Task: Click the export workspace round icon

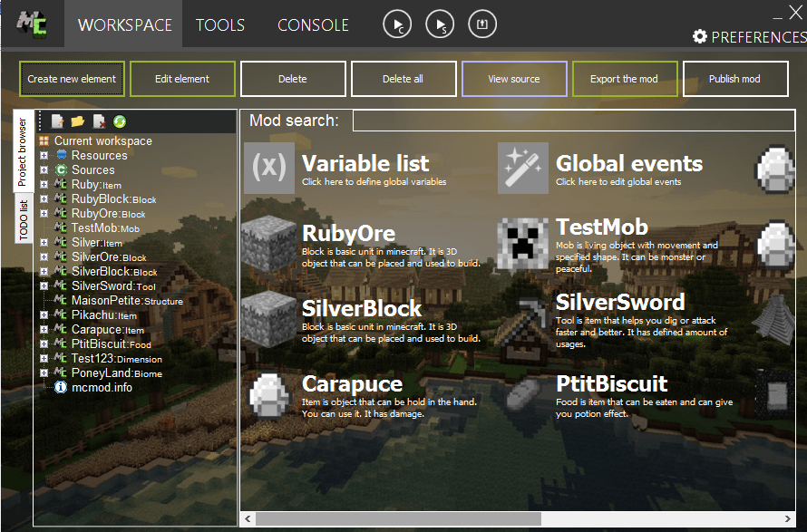Action: point(482,24)
